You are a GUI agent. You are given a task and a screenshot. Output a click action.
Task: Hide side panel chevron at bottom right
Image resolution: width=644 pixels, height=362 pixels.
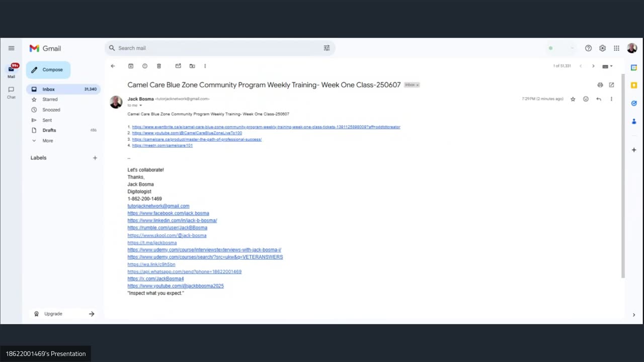tap(633, 315)
